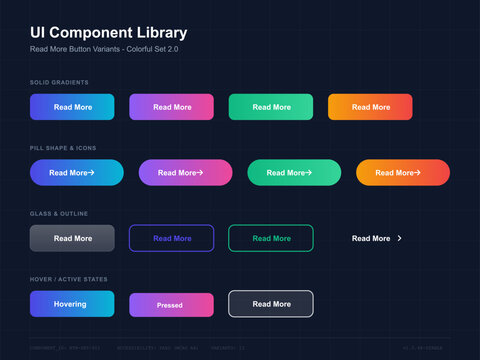Click the blue Hovering state button
This screenshot has width=480, height=360.
point(72,304)
